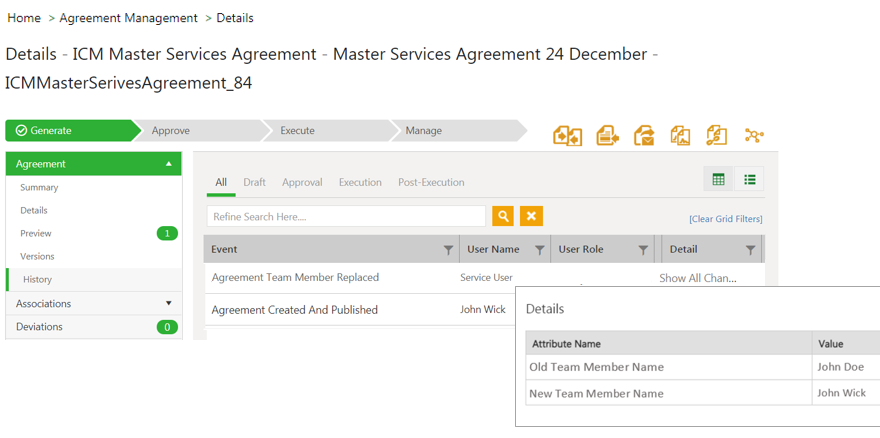Open the User Name column filter
The width and height of the screenshot is (880, 438).
point(539,250)
